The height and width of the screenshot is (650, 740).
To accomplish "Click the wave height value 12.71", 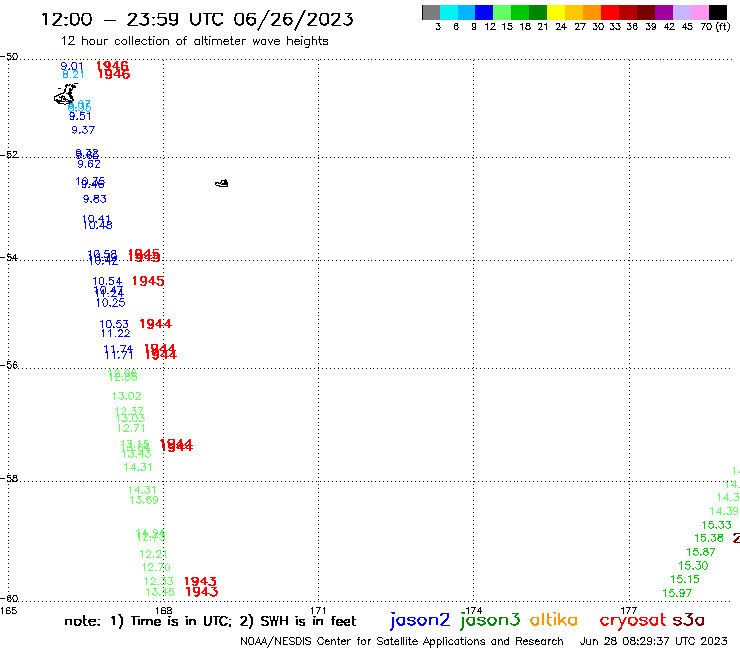I will coord(131,428).
